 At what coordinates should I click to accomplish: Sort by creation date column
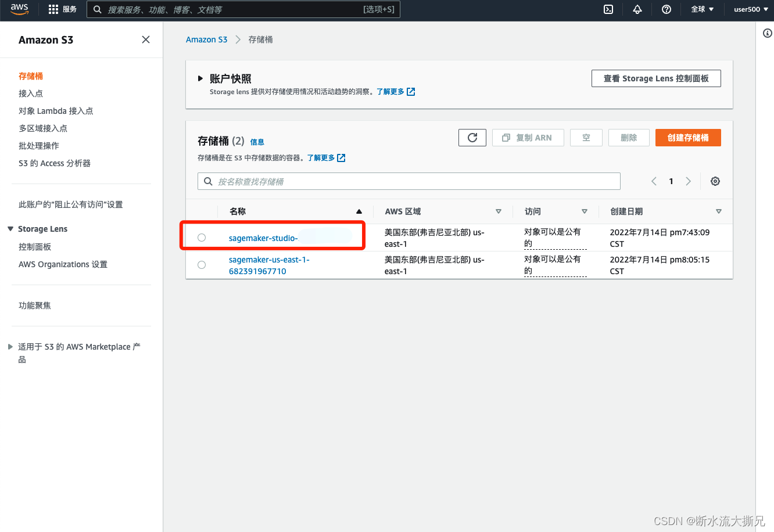click(x=719, y=211)
